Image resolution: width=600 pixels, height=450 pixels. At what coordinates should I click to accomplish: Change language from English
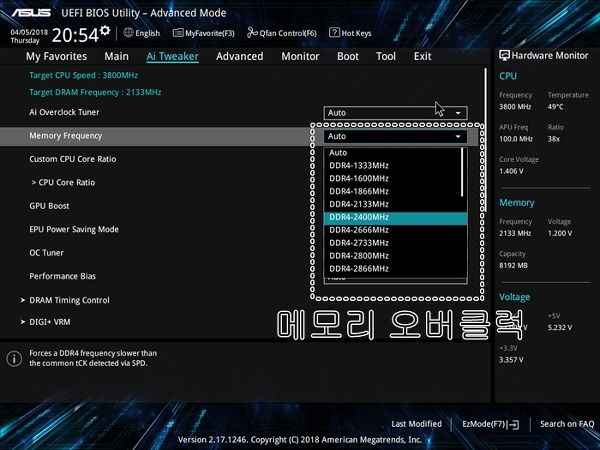point(142,33)
